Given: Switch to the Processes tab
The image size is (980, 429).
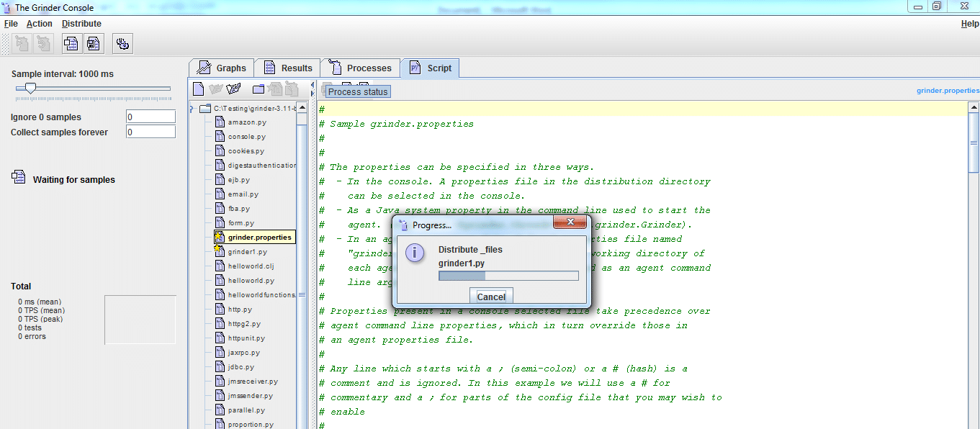Looking at the screenshot, I should click(x=360, y=68).
